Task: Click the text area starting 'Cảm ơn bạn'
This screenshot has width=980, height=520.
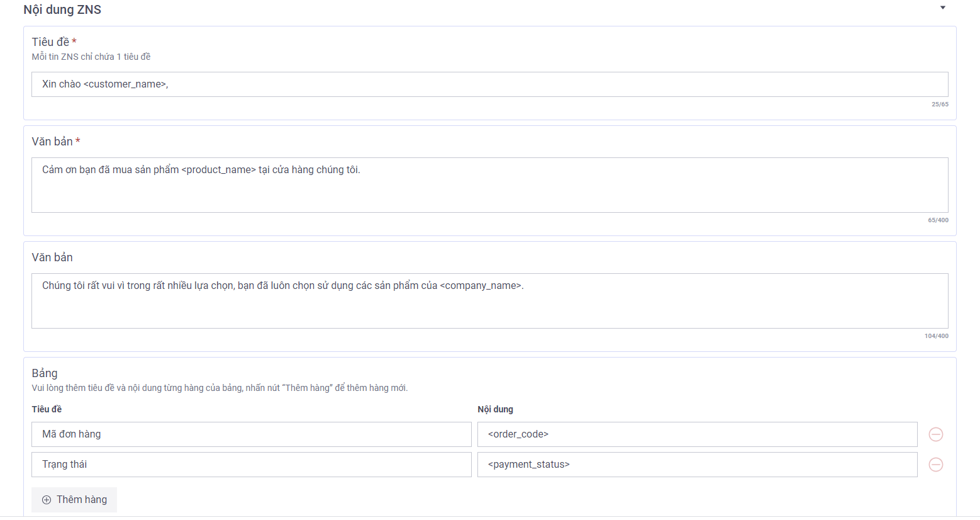Action: point(489,185)
